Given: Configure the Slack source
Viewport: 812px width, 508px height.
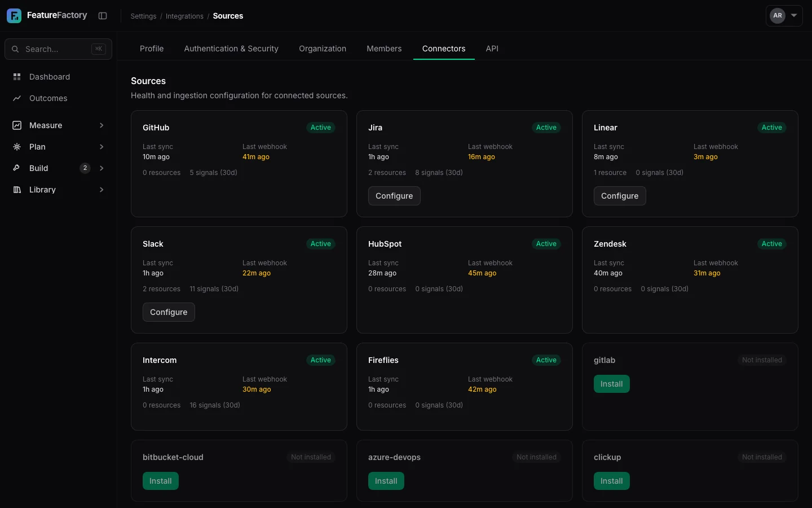Looking at the screenshot, I should click(x=169, y=312).
